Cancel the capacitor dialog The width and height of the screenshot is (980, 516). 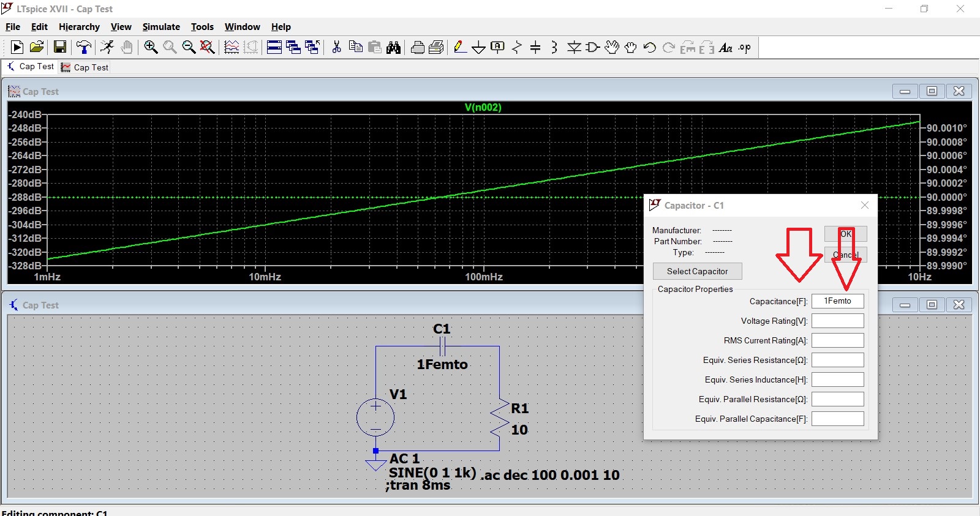click(845, 255)
